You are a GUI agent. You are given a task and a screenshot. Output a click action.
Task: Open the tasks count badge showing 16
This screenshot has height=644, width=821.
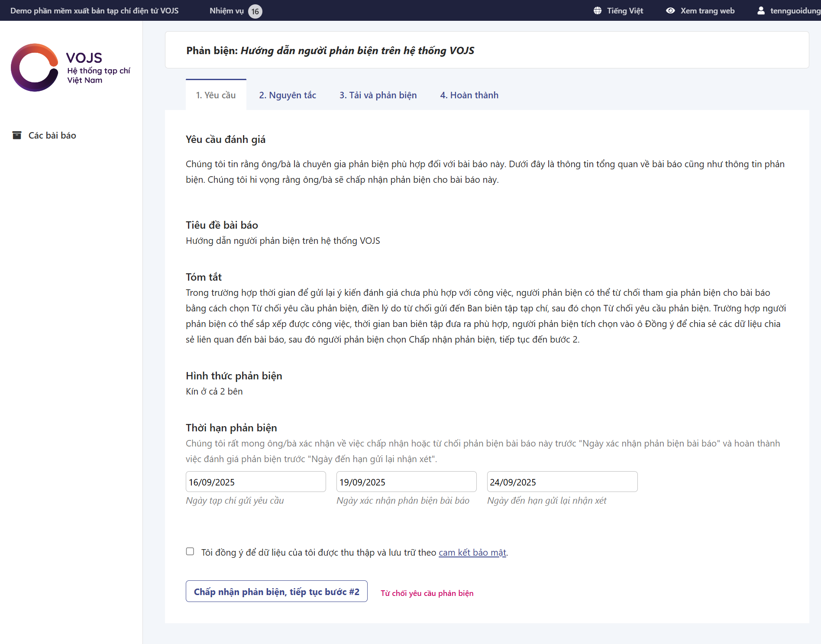(x=255, y=11)
